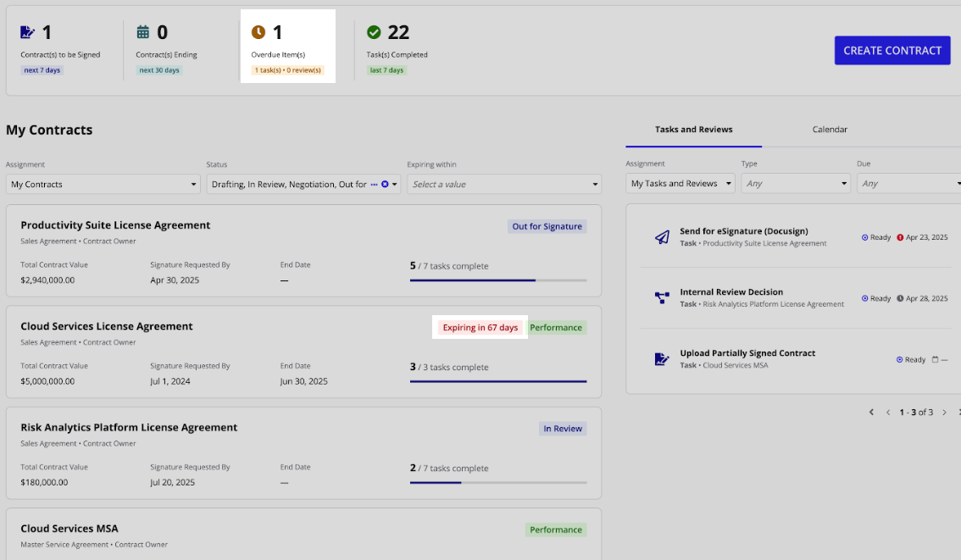The height and width of the screenshot is (560, 961).
Task: Click the signing icon for Upload Partially Signed Contract
Action: (x=662, y=359)
